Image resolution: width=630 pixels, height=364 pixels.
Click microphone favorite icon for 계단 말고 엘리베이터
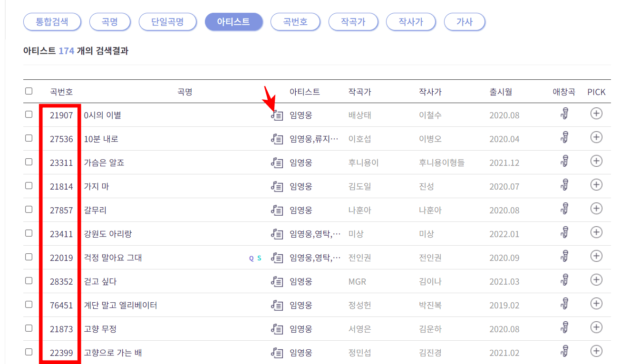[x=564, y=304]
